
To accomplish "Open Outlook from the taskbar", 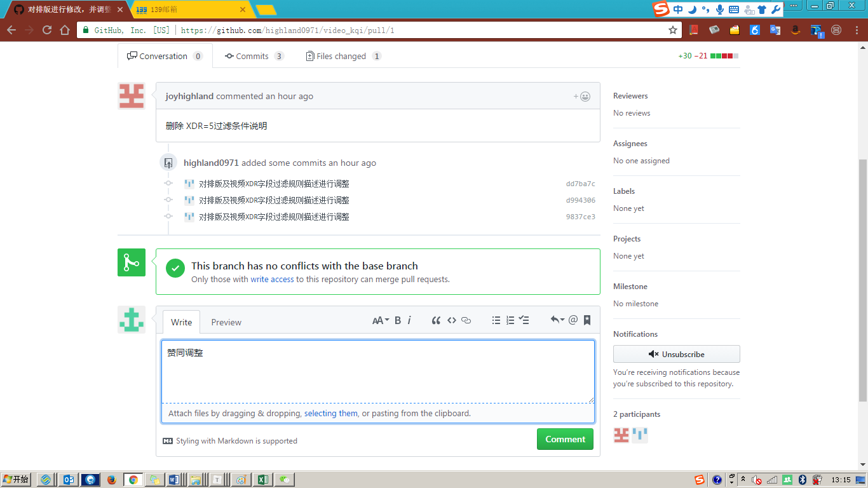I will coord(68,480).
